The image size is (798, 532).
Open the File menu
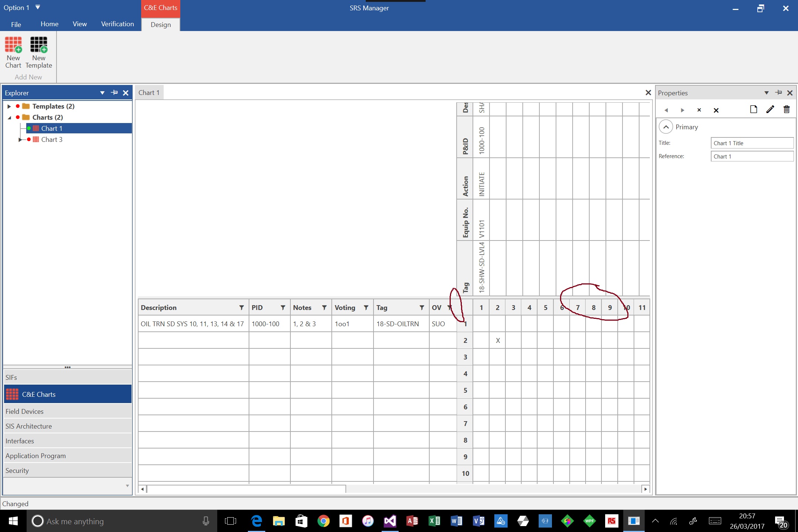16,24
